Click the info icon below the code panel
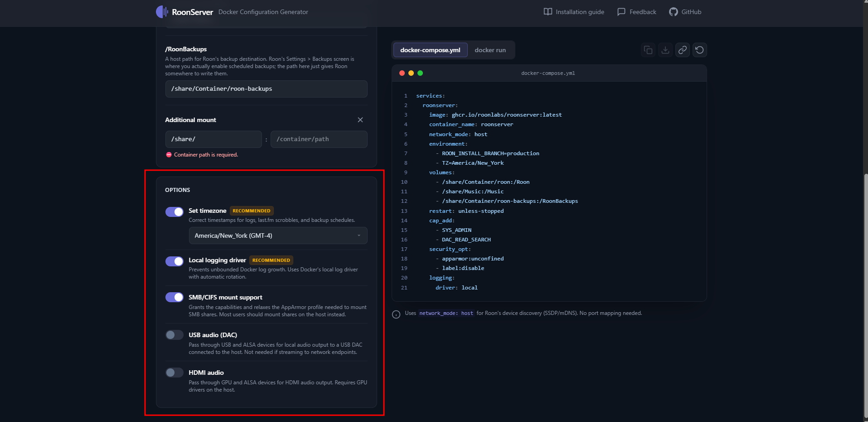 click(396, 314)
